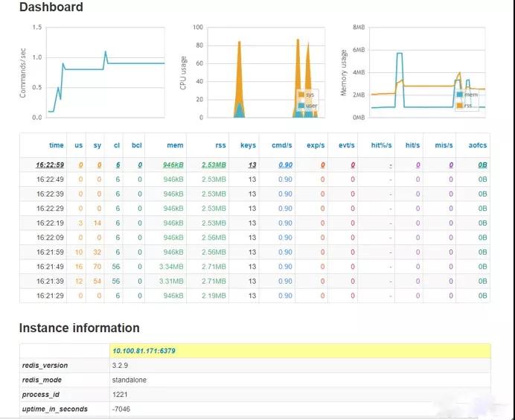This screenshot has width=515, height=420.
Task: Click the underlined 946kB mem value
Action: tap(173, 165)
